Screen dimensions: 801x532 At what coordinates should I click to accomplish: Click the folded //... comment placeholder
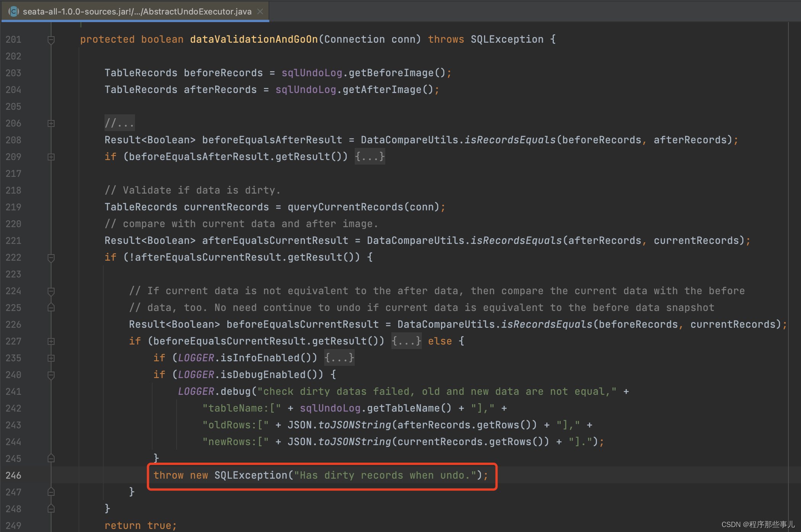click(119, 123)
